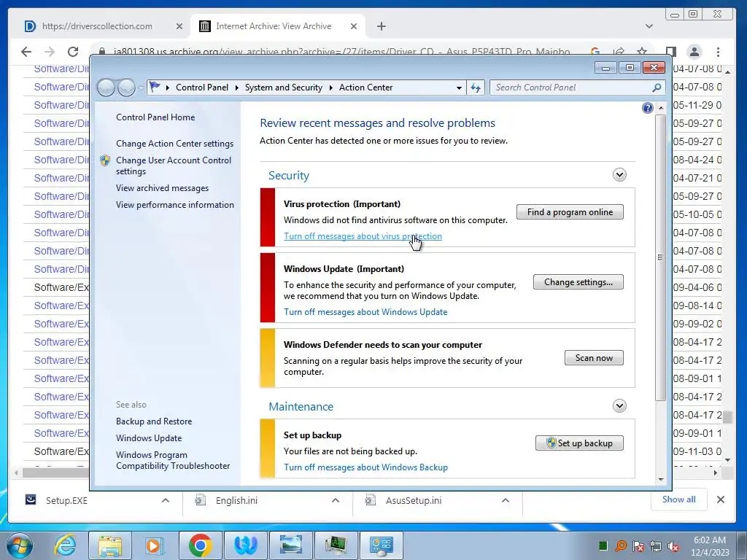Click Chrome's back navigation arrow

pos(26,52)
